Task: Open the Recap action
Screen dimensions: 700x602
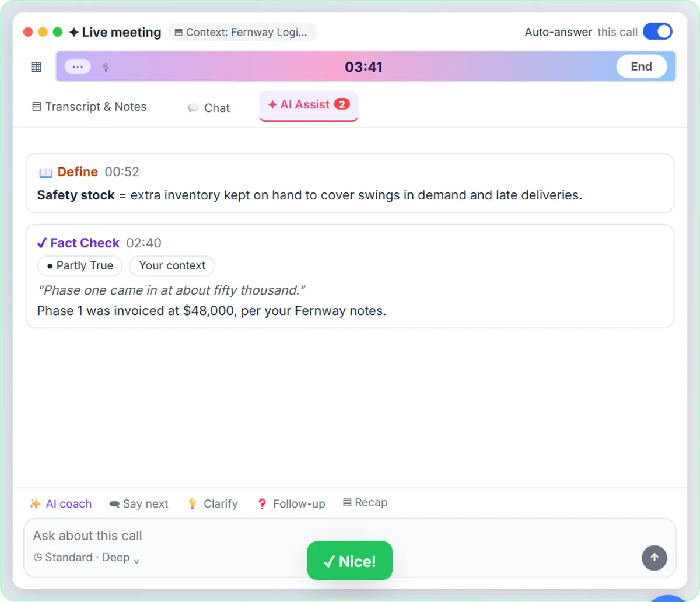Action: tap(365, 503)
